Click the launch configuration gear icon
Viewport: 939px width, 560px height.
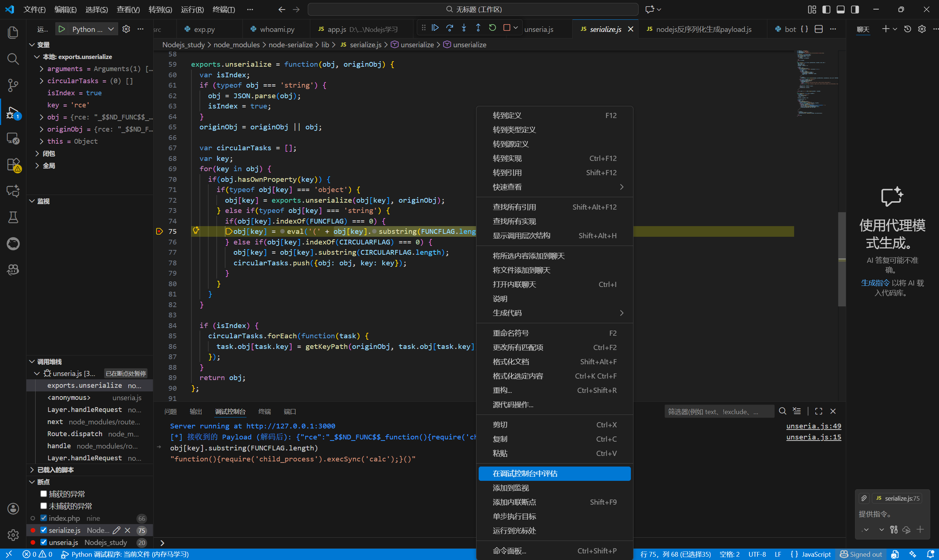(126, 29)
